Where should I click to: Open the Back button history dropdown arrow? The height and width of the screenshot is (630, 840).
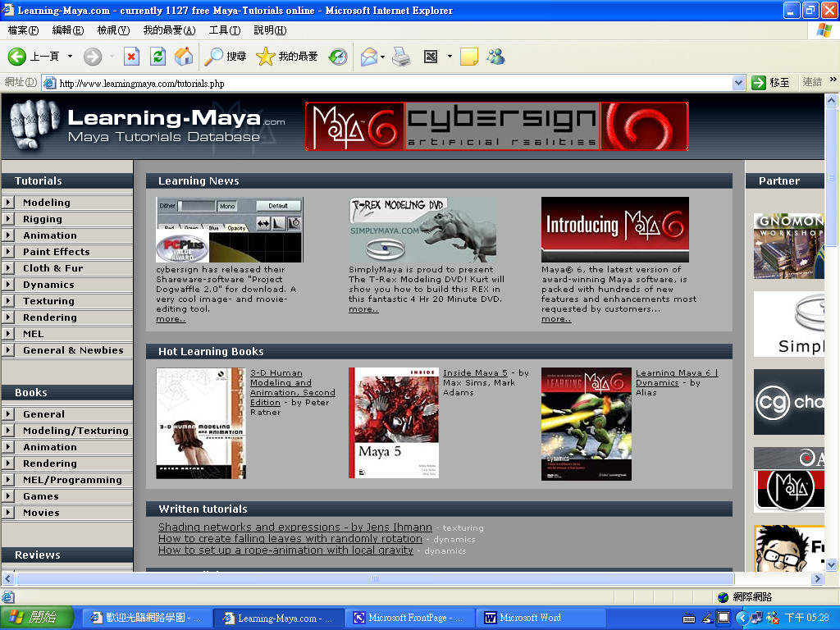[x=70, y=57]
